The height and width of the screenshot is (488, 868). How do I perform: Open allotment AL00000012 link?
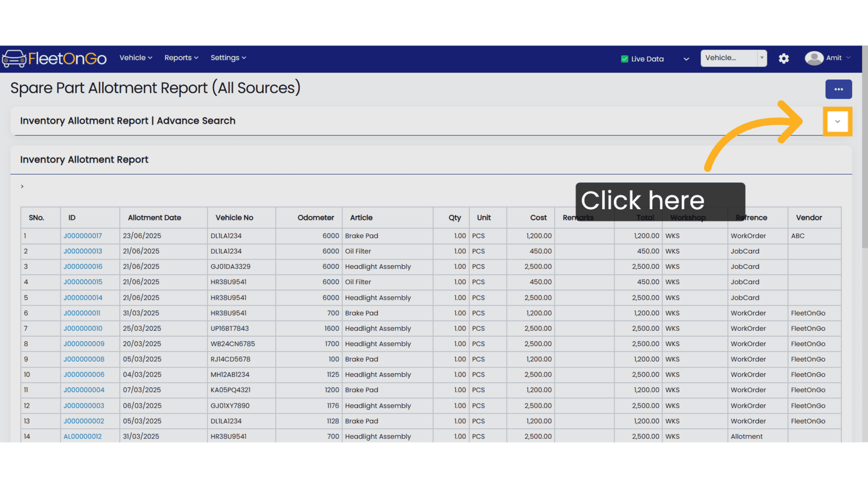click(82, 436)
